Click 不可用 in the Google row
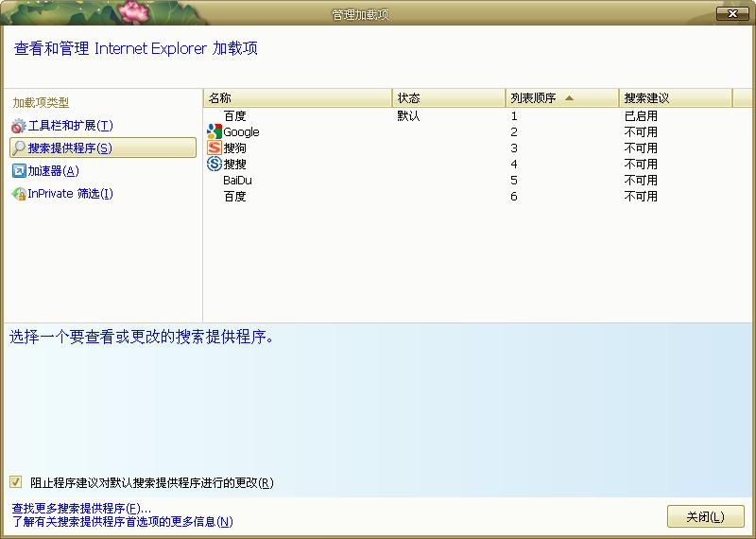 coord(641,131)
